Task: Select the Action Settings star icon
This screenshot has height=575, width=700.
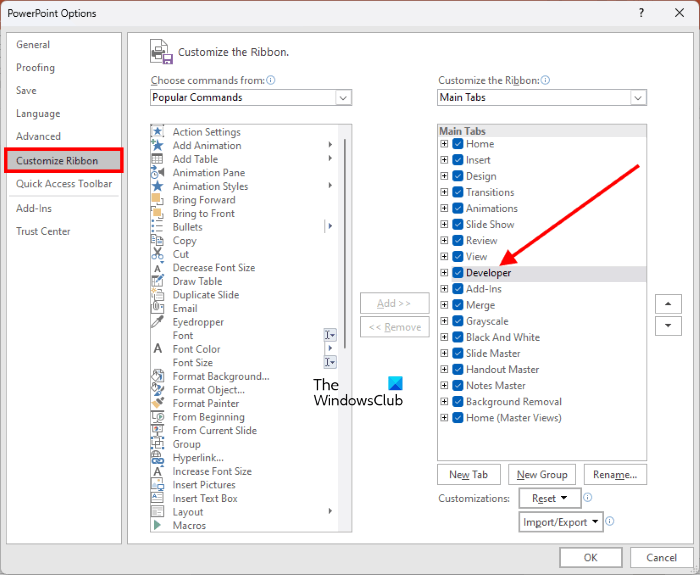Action: point(157,132)
